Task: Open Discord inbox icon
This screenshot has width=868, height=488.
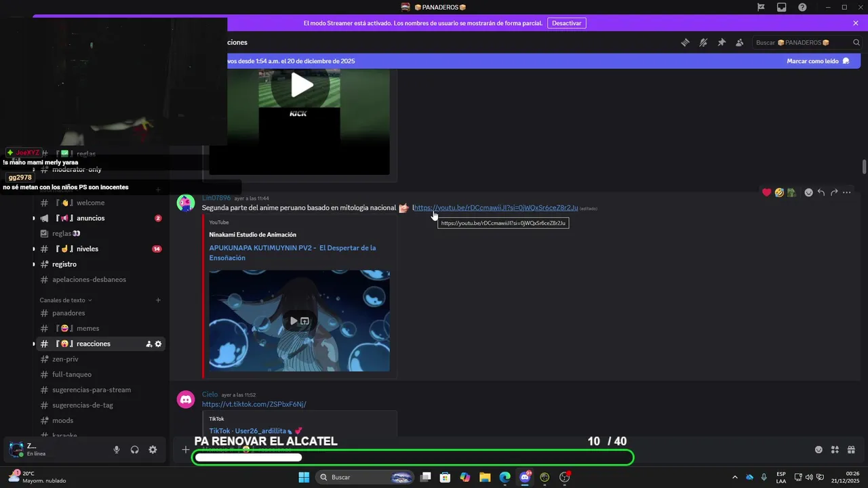Action: tap(782, 7)
